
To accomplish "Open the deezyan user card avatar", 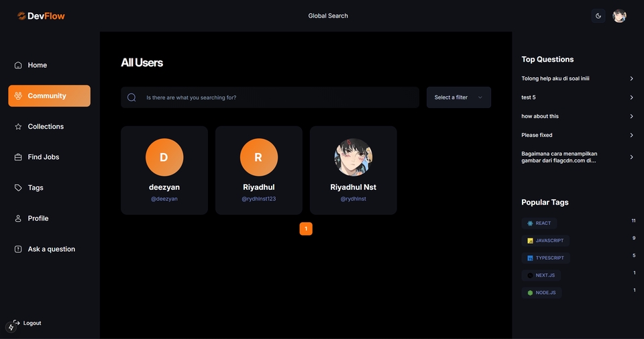I will click(x=164, y=157).
